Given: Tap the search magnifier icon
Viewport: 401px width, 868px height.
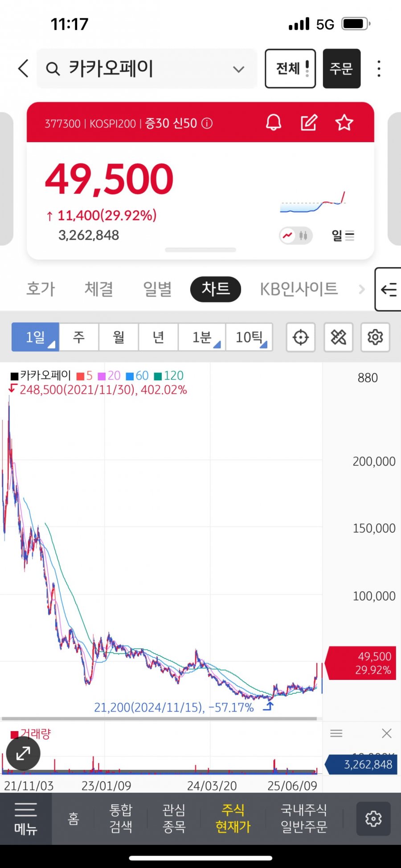Looking at the screenshot, I should (x=53, y=69).
